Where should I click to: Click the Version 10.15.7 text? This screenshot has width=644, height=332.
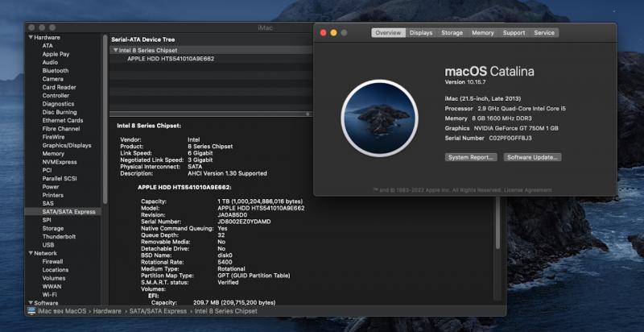tap(465, 82)
